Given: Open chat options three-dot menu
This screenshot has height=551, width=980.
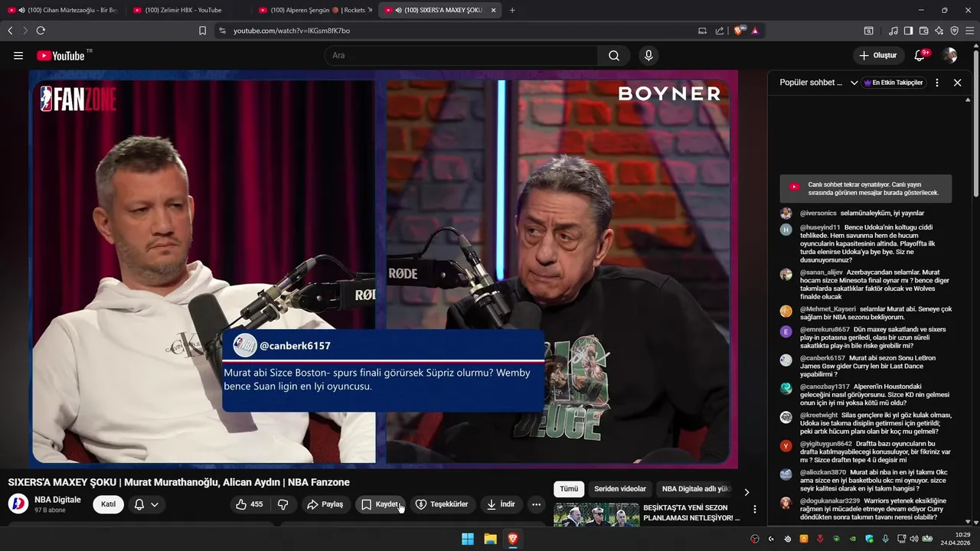Looking at the screenshot, I should coord(936,83).
